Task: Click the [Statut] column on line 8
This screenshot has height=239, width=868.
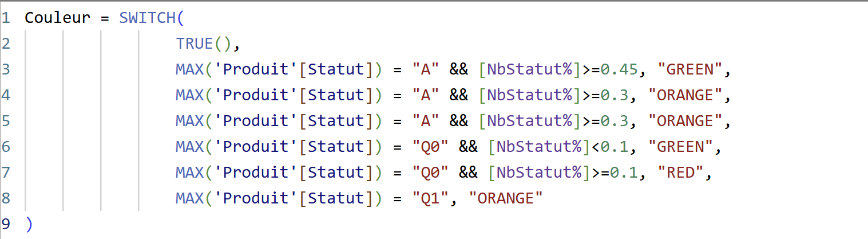Action: pos(337,198)
